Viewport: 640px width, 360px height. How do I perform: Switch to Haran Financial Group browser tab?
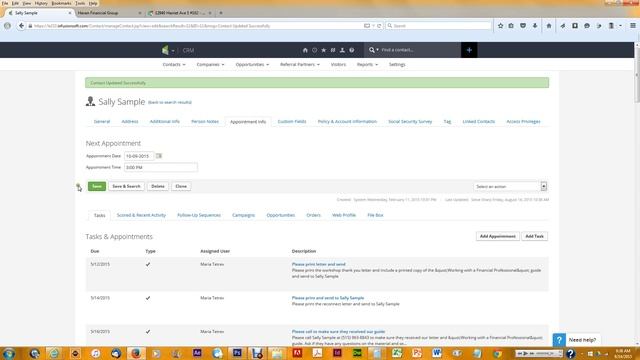[x=109, y=13]
